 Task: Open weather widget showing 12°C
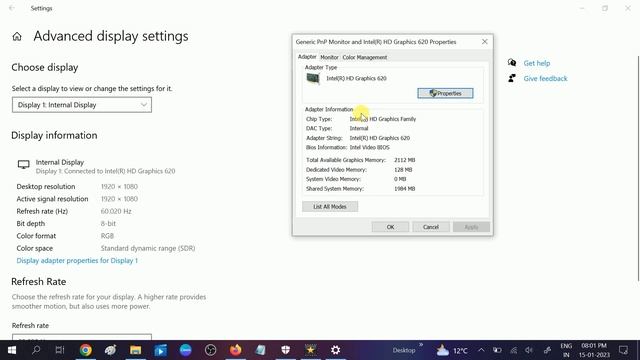click(x=452, y=350)
